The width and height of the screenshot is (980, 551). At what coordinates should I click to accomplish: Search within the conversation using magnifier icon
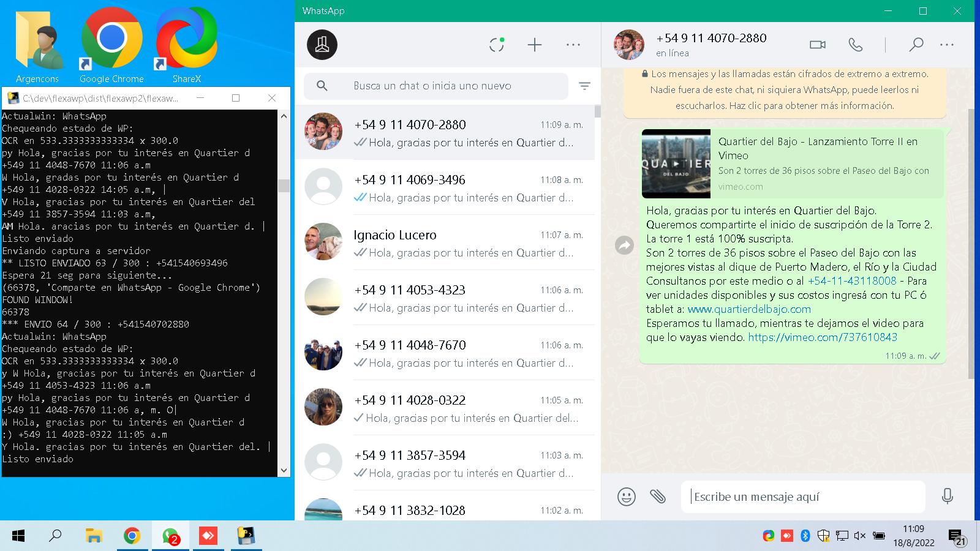[x=916, y=45]
